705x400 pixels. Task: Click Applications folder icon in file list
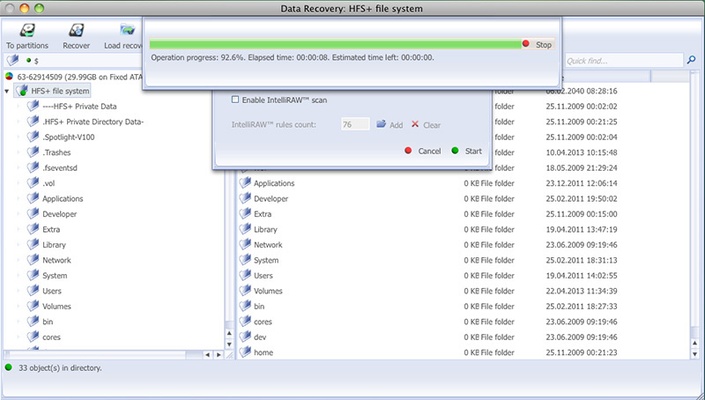245,182
